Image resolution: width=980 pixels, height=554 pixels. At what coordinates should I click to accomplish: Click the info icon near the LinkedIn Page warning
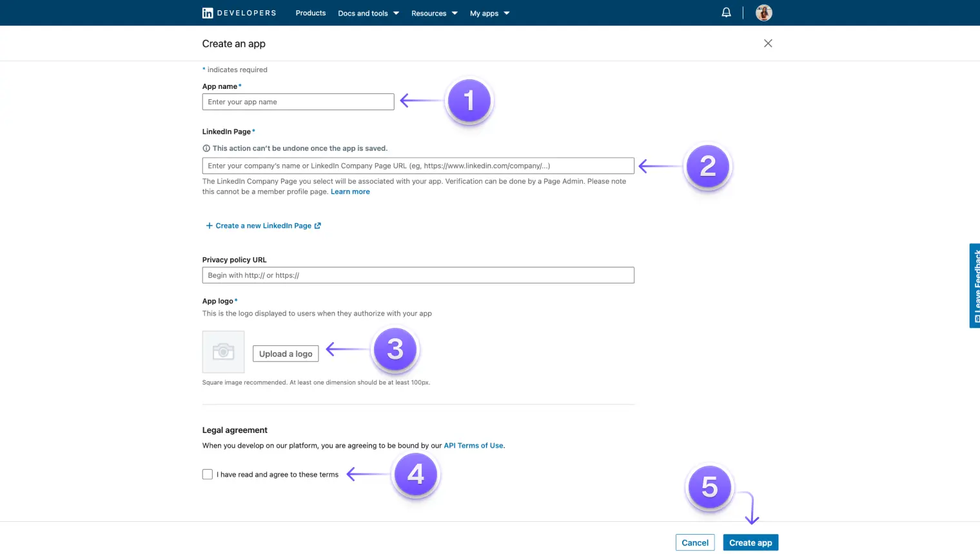click(205, 148)
